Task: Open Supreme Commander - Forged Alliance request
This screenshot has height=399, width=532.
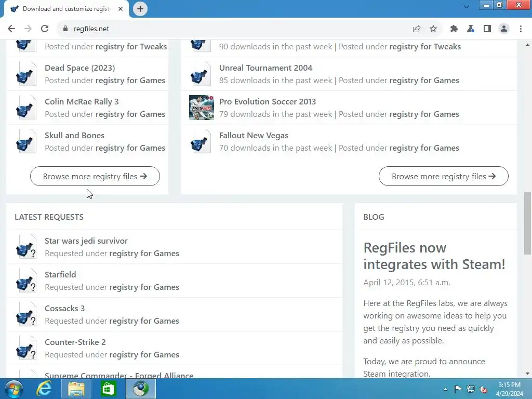Action: coord(119,375)
